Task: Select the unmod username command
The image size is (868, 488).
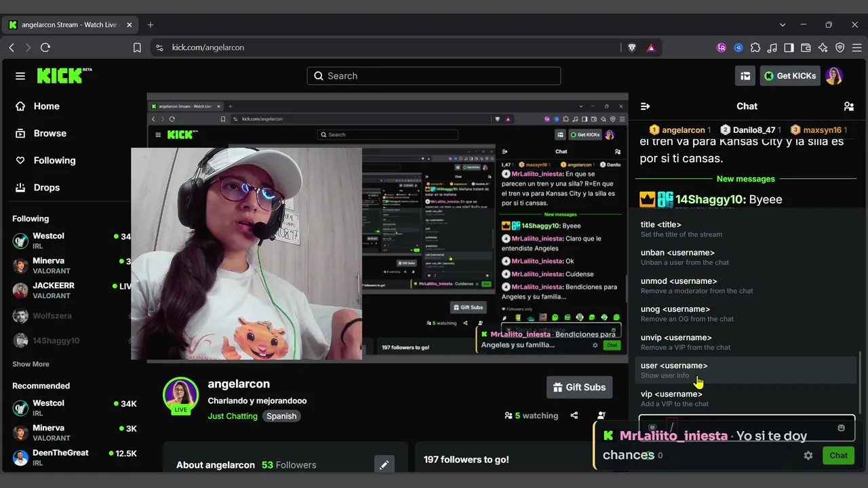Action: (747, 285)
